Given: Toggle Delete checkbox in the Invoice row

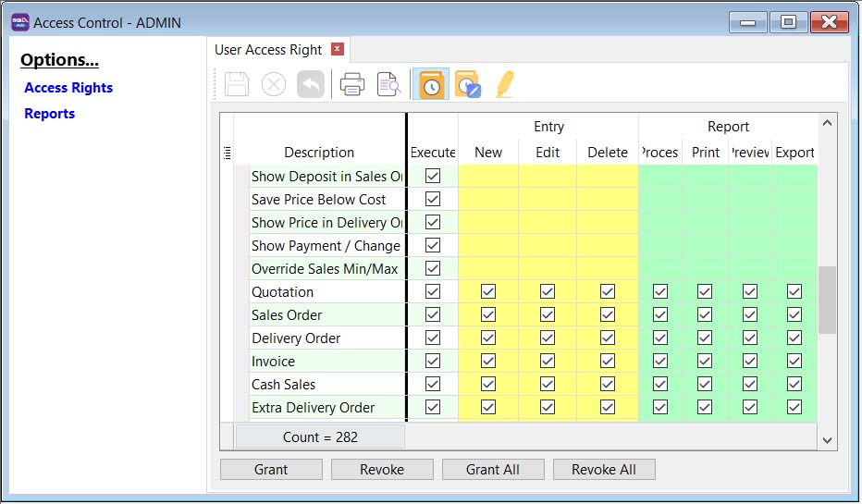Looking at the screenshot, I should click(608, 362).
